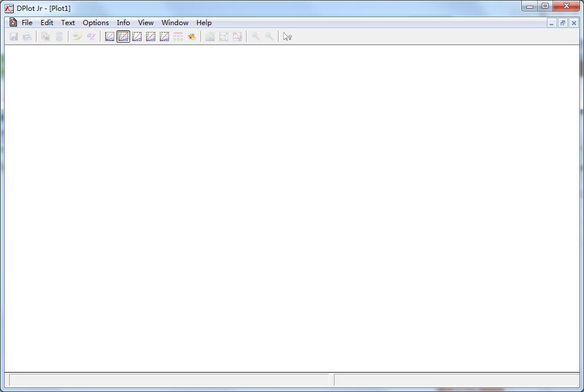Click the greyed icon beside Copy picture
Screen dimensions: 584x392
(59, 37)
